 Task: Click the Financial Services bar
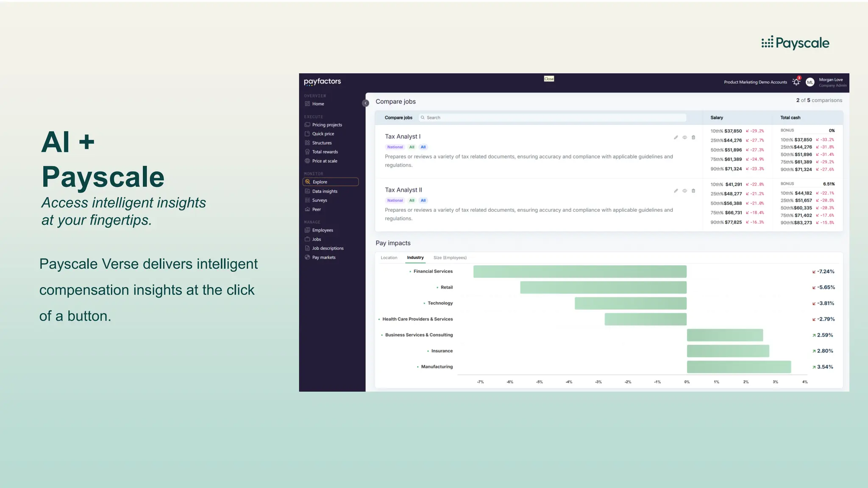pyautogui.click(x=580, y=272)
